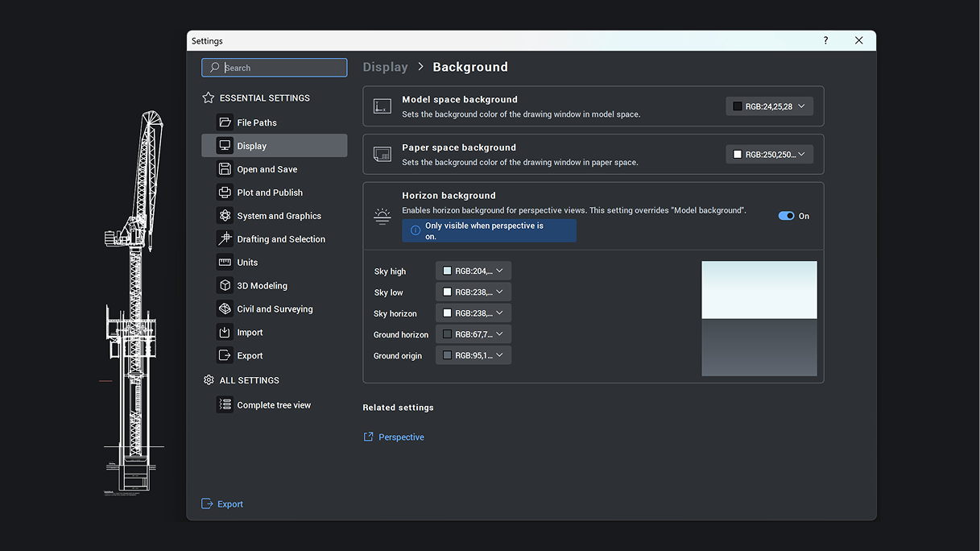Open the Sky high color dropdown
Screen dimensions: 980x551
(473, 271)
